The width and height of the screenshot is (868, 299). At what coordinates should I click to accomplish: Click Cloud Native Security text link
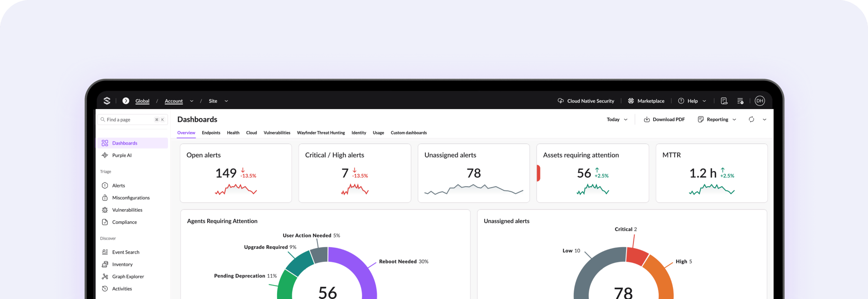tap(591, 101)
